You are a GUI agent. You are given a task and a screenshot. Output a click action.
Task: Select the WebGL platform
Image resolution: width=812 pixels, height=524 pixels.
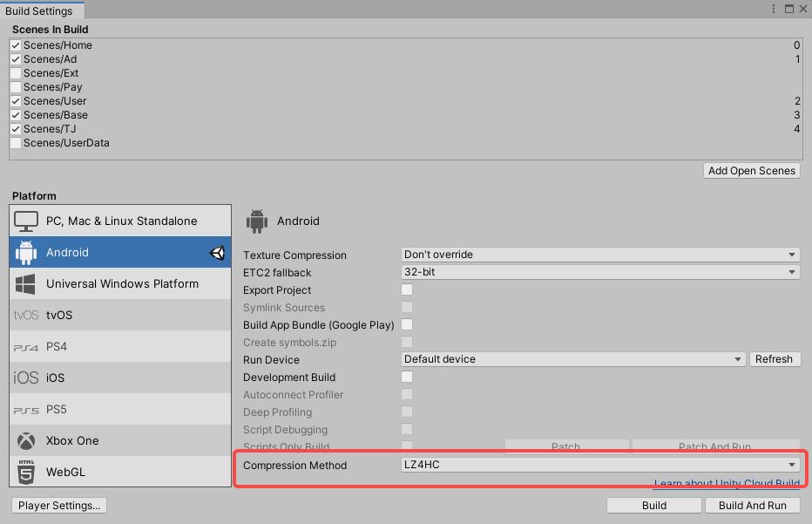[120, 472]
